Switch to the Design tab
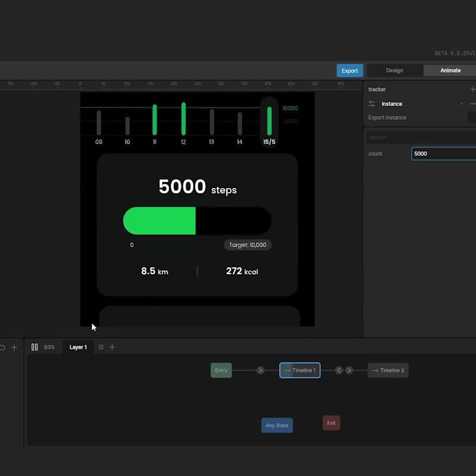 [394, 70]
